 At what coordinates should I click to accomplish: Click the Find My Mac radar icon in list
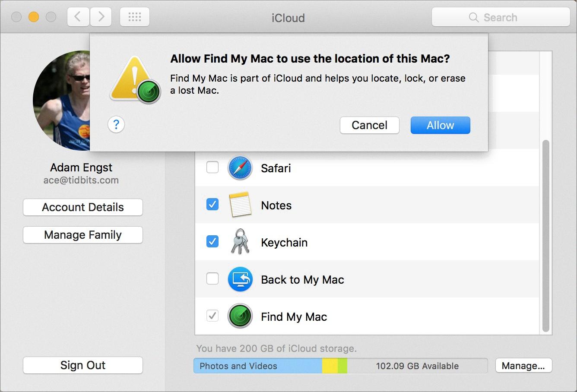[240, 316]
